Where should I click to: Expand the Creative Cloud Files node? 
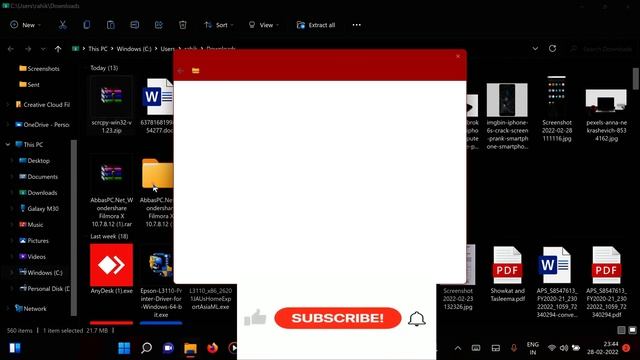[x=8, y=104]
